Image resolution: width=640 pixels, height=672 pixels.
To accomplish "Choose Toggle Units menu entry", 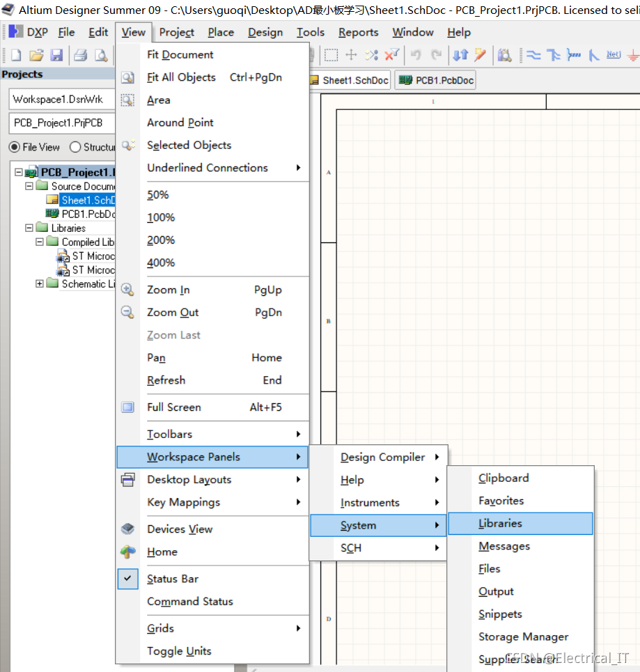I will click(213, 651).
